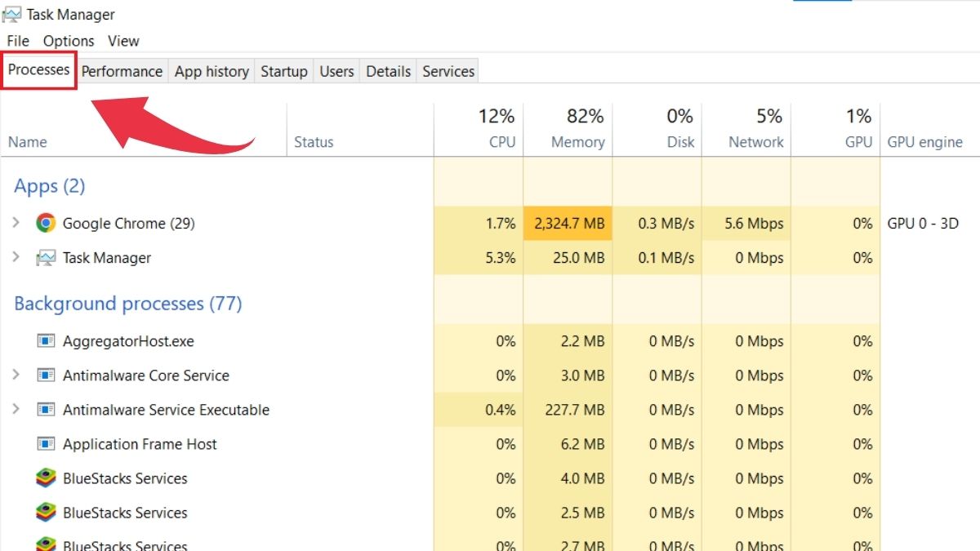Select the Apps (2) group heading
This screenshot has height=551, width=980.
click(x=50, y=186)
